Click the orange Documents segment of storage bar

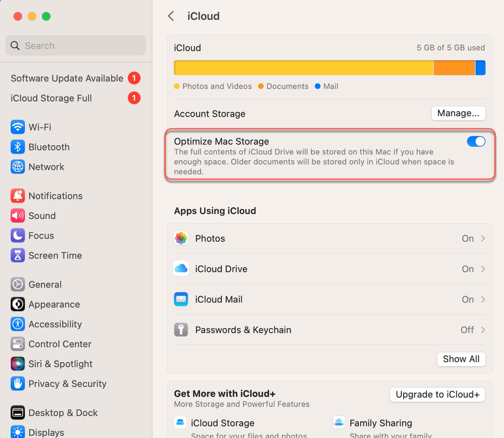point(454,68)
